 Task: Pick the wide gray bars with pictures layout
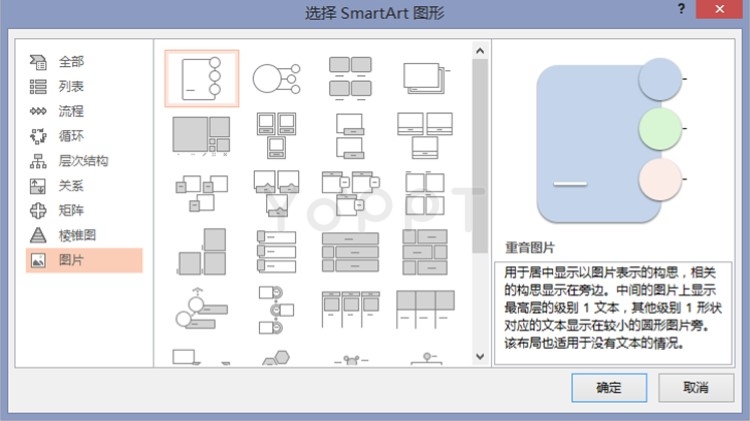pyautogui.click(x=351, y=252)
